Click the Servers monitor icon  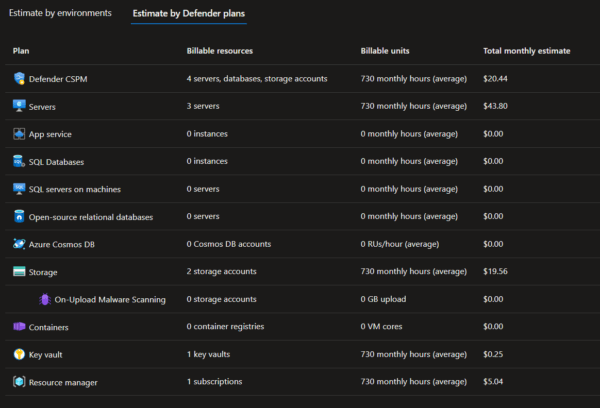[x=19, y=106]
